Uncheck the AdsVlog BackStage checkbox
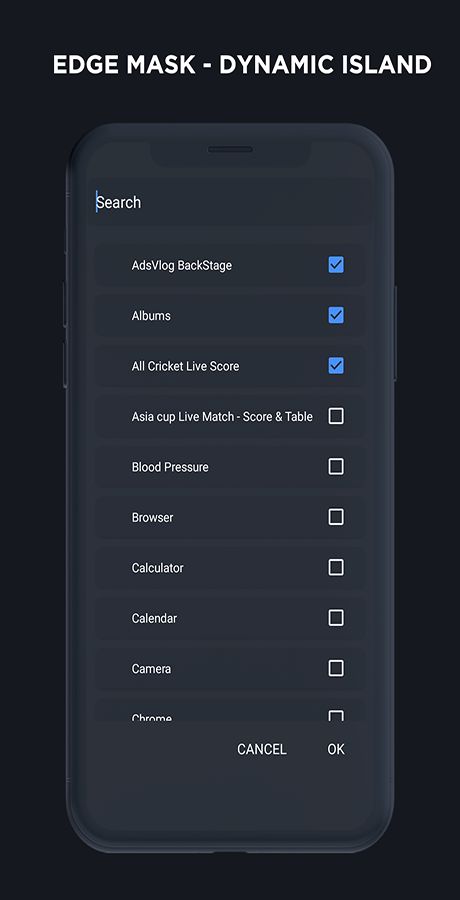Viewport: 460px width, 900px height. click(x=336, y=265)
